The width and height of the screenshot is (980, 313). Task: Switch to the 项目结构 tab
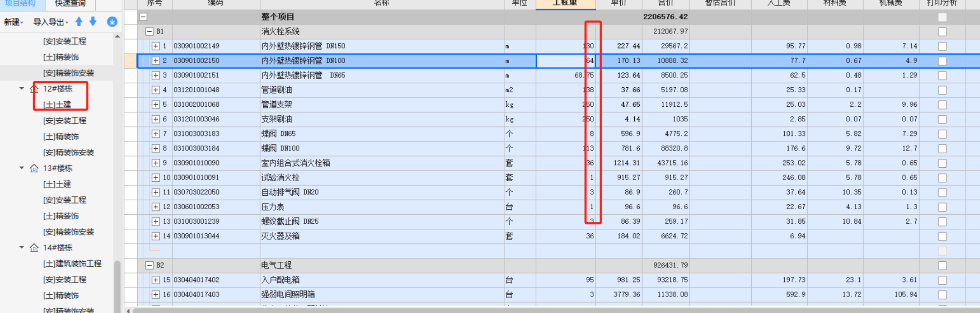[x=20, y=3]
